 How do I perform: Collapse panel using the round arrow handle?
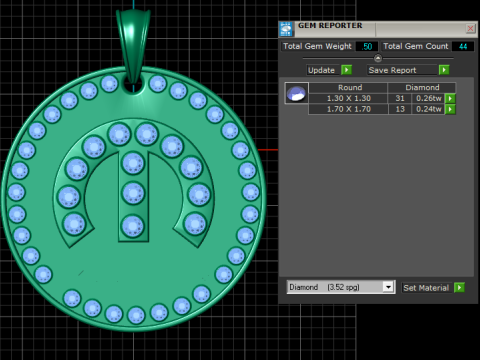378,58
